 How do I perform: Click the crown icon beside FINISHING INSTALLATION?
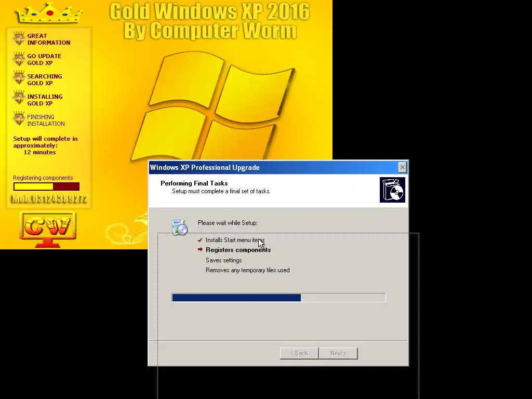19,119
